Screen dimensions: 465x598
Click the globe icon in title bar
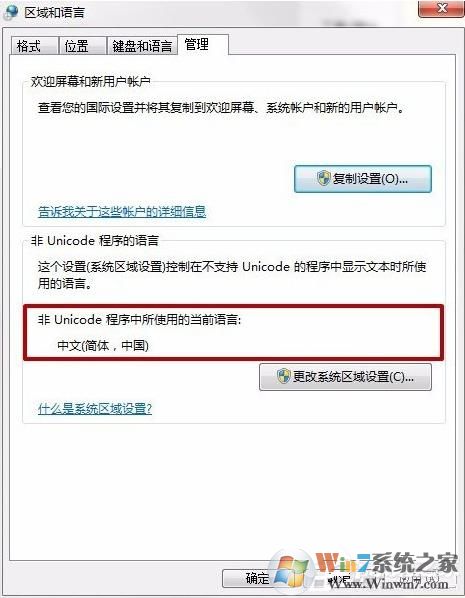(10, 11)
